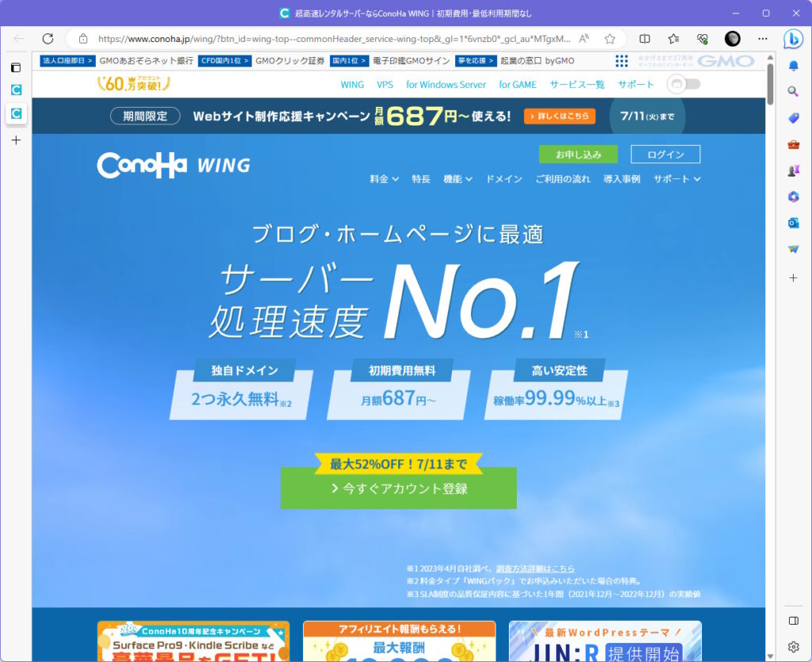Refresh the page with reload button
Screen dimensions: 812x662
pos(48,38)
